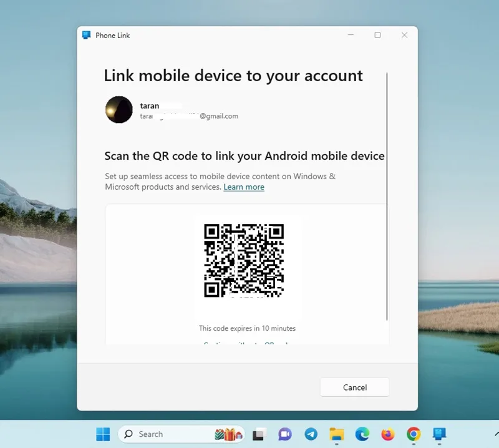
Task: Click the taskbar Search box
Action: click(x=181, y=434)
